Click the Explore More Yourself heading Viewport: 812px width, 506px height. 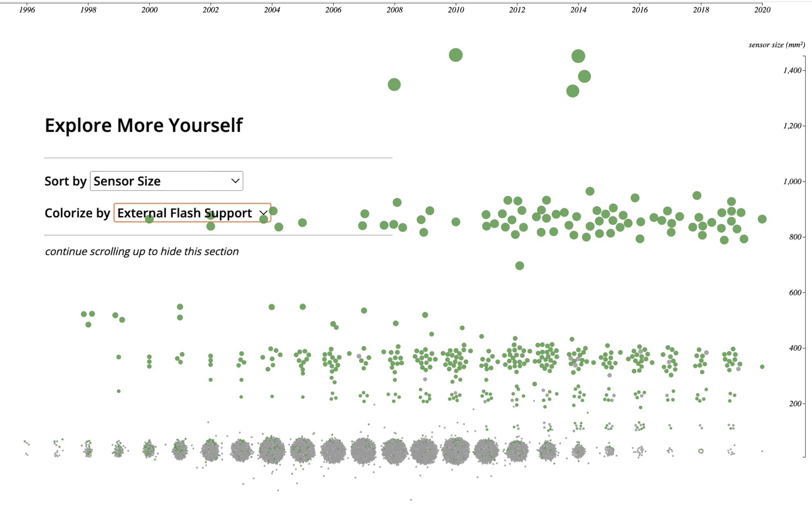point(144,125)
